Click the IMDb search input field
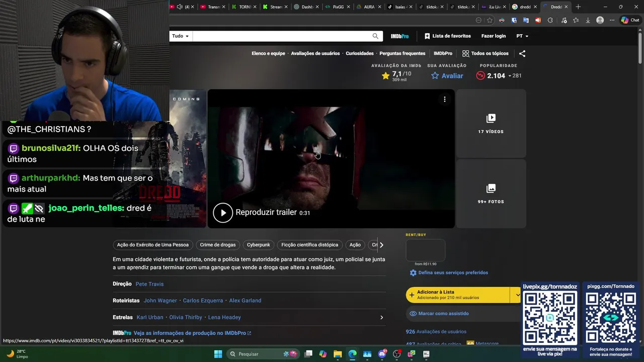The height and width of the screenshot is (362, 644). click(x=282, y=36)
